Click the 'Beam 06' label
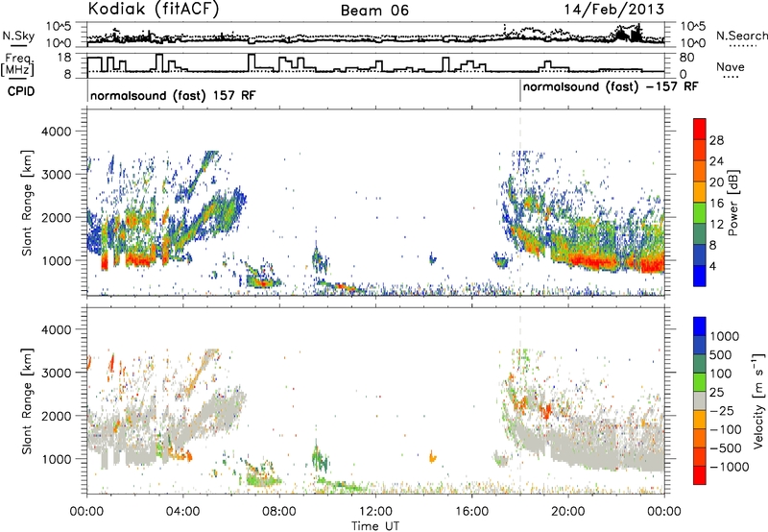The height and width of the screenshot is (532, 768). pos(374,11)
